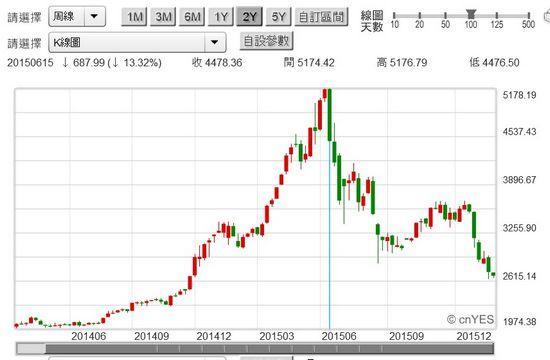Screen dimensions: 550x360
Task: Click the 5178.19 price axis label
Action: coord(519,95)
